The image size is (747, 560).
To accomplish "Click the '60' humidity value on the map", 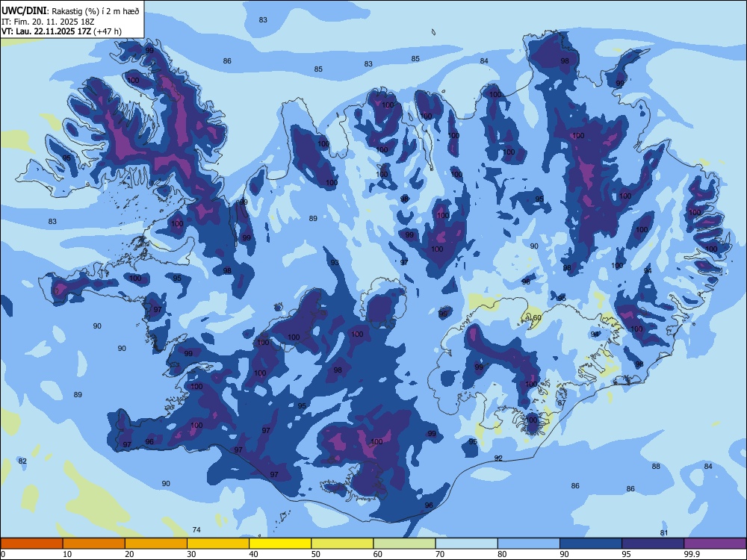I will point(537,317).
